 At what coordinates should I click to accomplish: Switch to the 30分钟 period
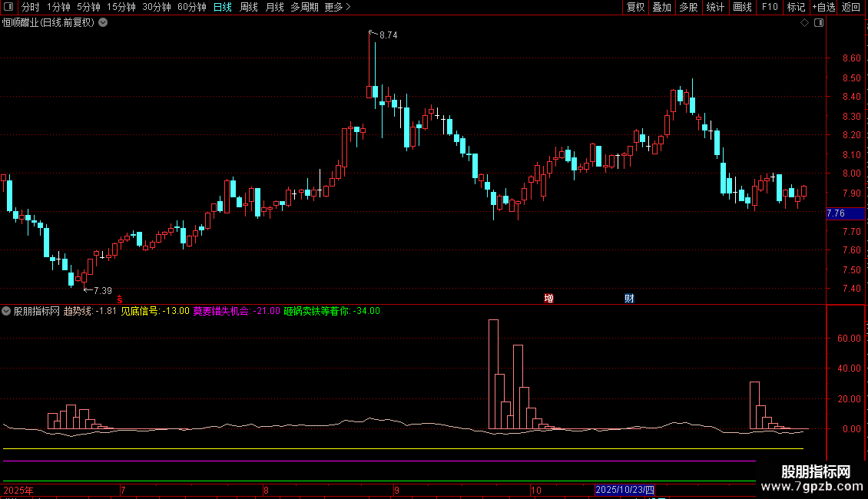(x=157, y=7)
